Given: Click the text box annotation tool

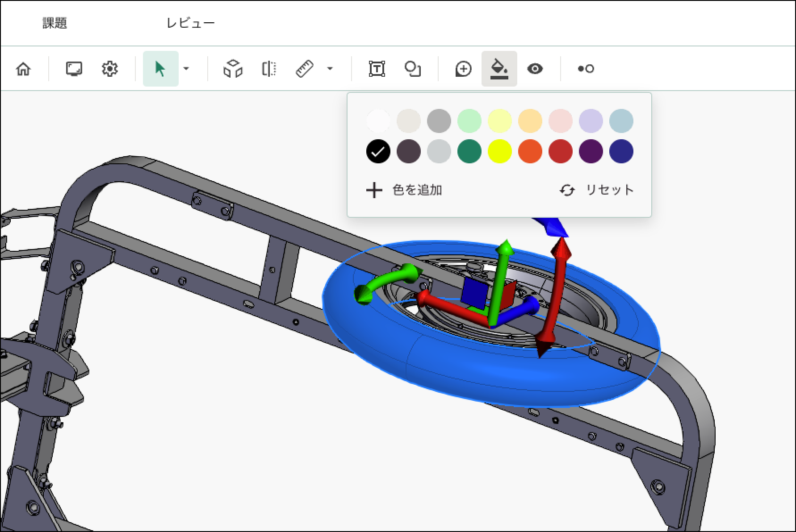Looking at the screenshot, I should coord(377,69).
